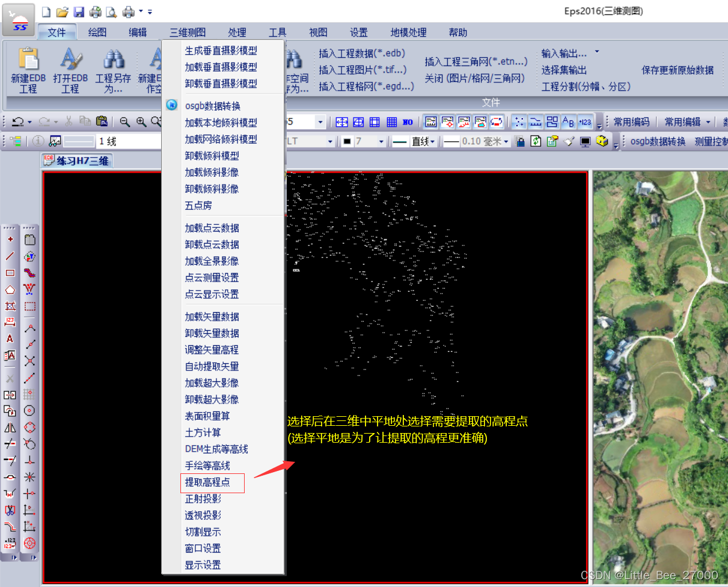Click 工程分割(分幅、分区) button
Screen dimensions: 728x587
pyautogui.click(x=586, y=87)
